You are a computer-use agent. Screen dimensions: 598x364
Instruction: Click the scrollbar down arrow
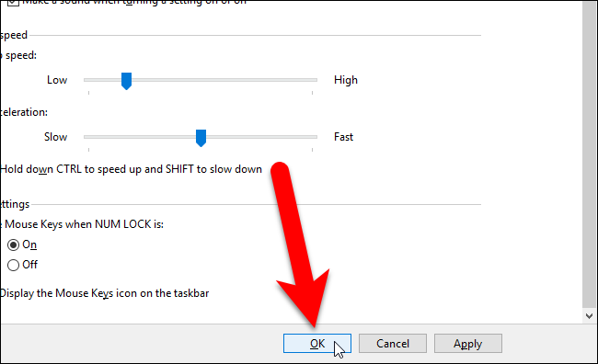(589, 316)
